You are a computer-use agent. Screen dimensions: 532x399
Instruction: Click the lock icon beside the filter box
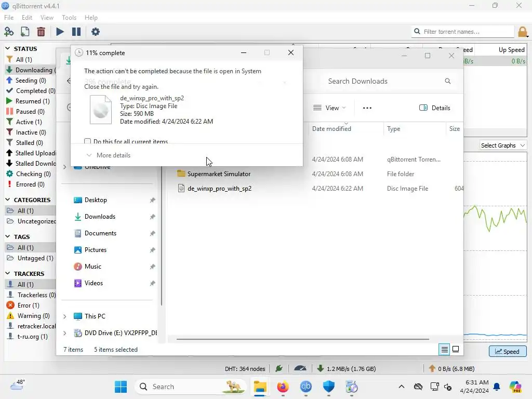(523, 32)
